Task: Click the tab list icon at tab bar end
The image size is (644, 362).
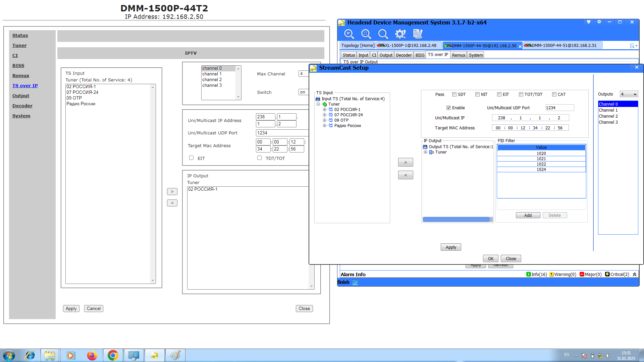Action: point(633,46)
